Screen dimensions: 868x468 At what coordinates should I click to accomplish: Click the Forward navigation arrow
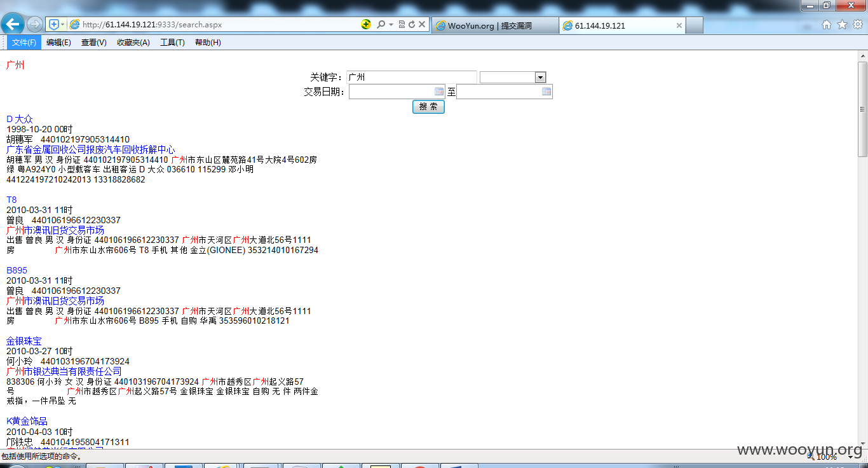coord(35,25)
